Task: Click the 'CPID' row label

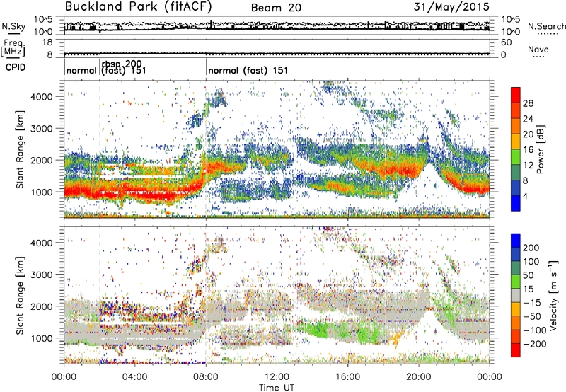Action: [16, 67]
